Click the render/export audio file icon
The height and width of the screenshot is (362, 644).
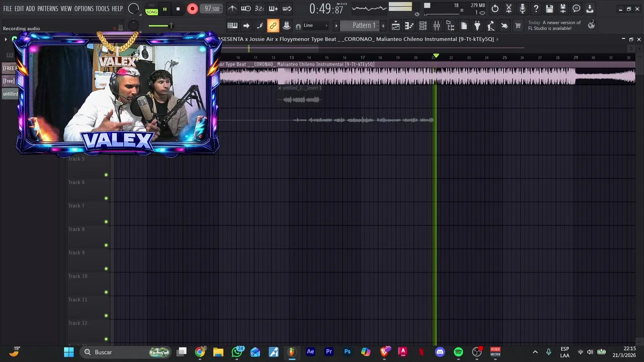[563, 9]
